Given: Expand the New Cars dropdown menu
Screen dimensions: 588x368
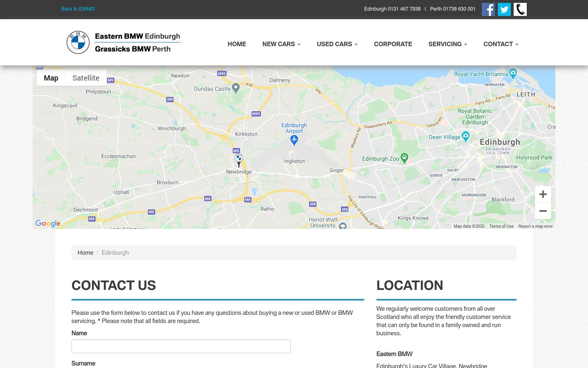Looking at the screenshot, I should 281,44.
